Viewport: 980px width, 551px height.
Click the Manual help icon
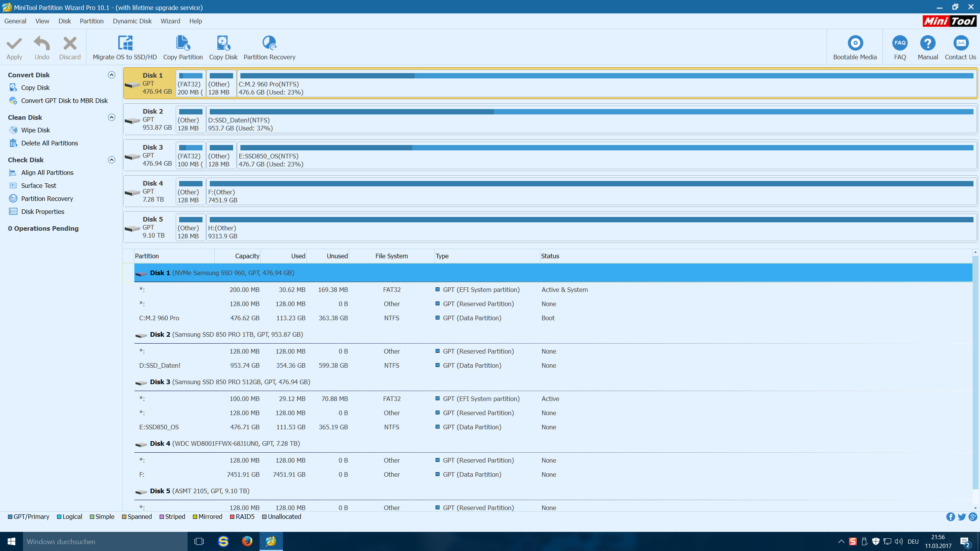(928, 43)
